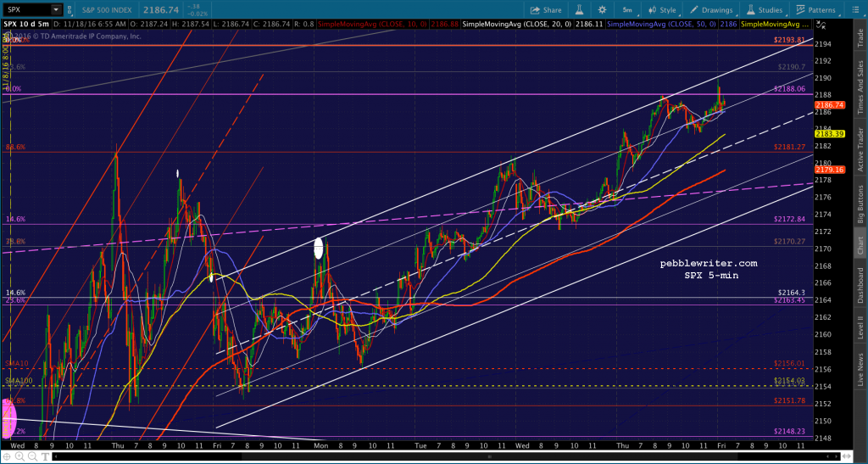Click the $2193.81 level label
The image size is (868, 464).
pos(789,40)
